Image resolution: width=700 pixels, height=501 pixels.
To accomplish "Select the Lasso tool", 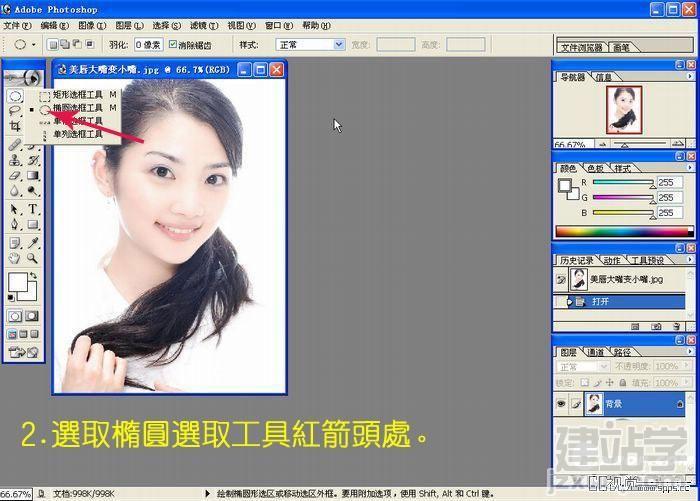I will pyautogui.click(x=15, y=111).
